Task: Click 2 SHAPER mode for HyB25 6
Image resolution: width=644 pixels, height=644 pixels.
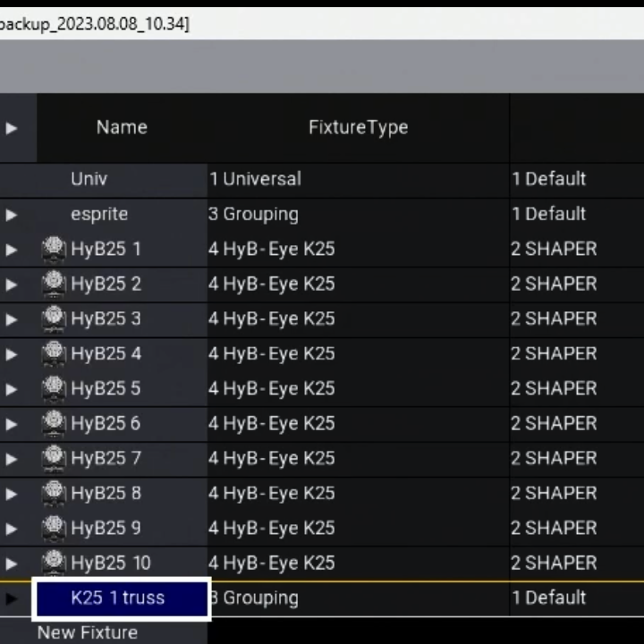Action: [577, 424]
